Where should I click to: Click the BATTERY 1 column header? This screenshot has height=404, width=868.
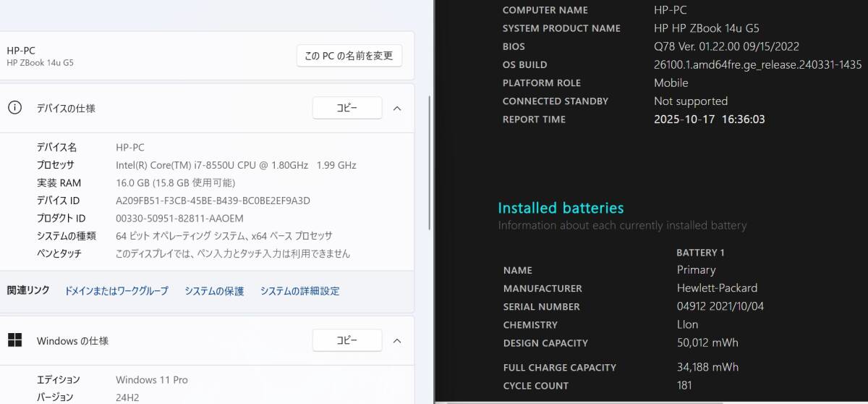click(700, 253)
